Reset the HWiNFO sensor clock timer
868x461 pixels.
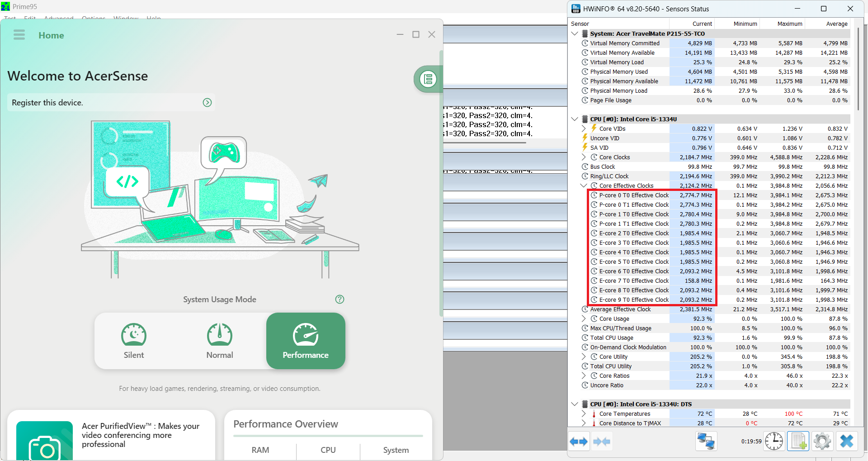(774, 441)
